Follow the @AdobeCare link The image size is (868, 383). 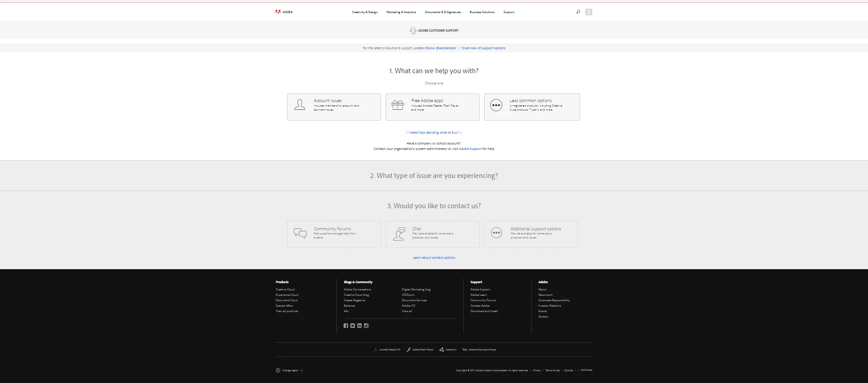pos(440,48)
